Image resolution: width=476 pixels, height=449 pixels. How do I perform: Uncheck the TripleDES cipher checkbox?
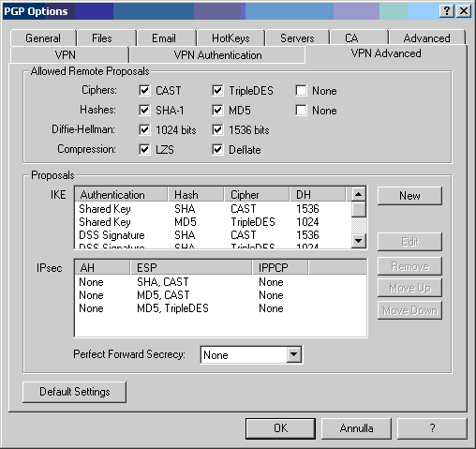(217, 91)
